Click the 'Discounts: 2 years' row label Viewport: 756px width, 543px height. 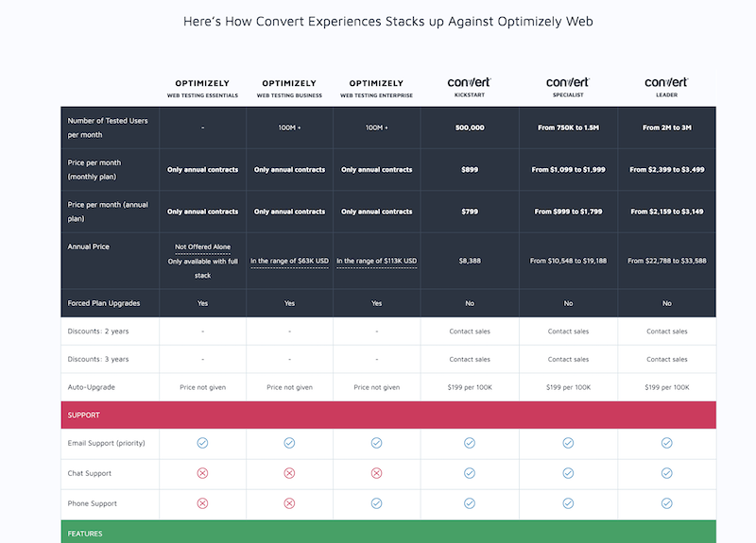pyautogui.click(x=98, y=331)
